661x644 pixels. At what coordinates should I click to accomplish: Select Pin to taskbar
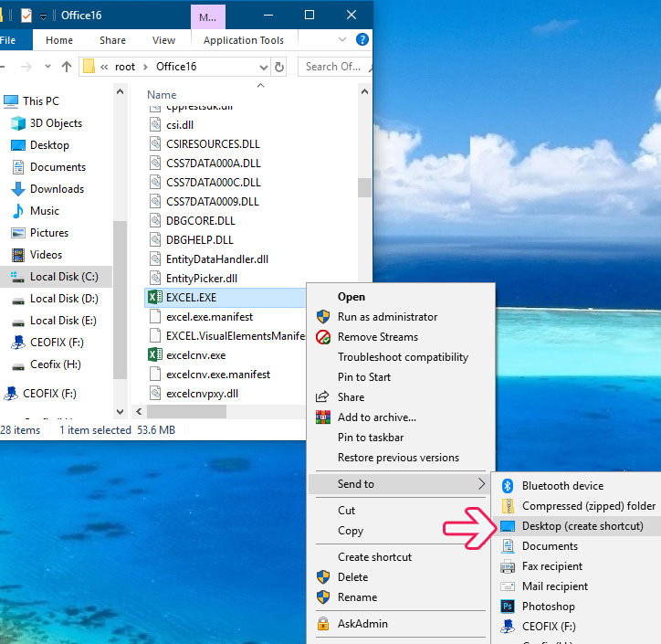(x=371, y=438)
